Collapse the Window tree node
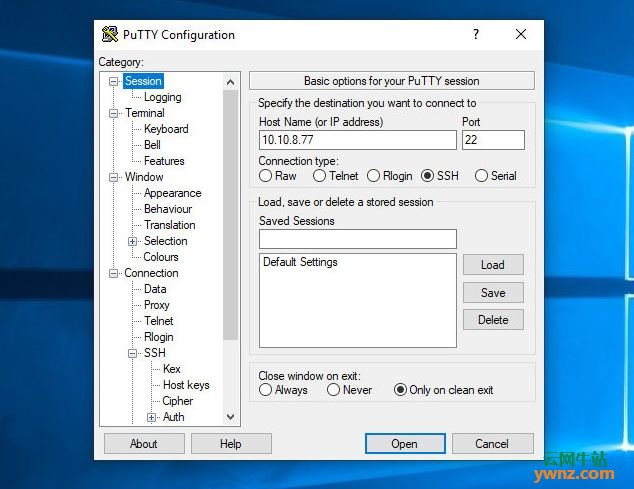Image resolution: width=634 pixels, height=489 pixels. (x=114, y=178)
